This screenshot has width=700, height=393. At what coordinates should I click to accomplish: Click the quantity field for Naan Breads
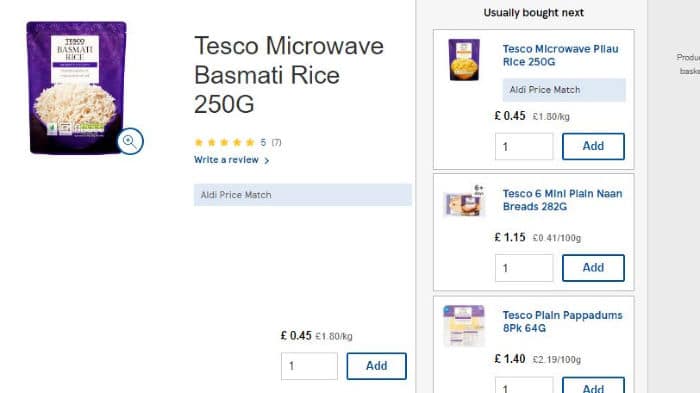524,268
